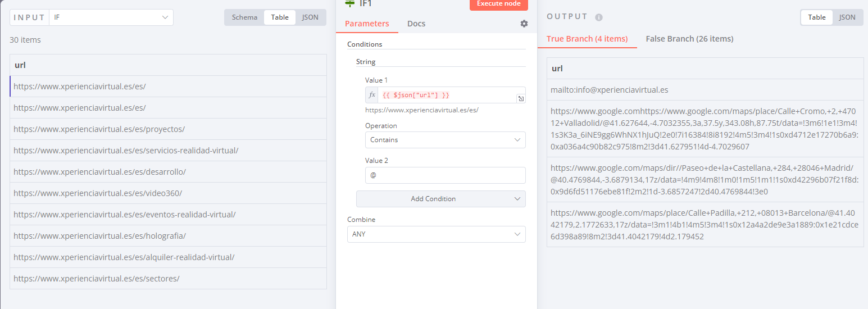
Task: Click the Execute node button
Action: 498,4
